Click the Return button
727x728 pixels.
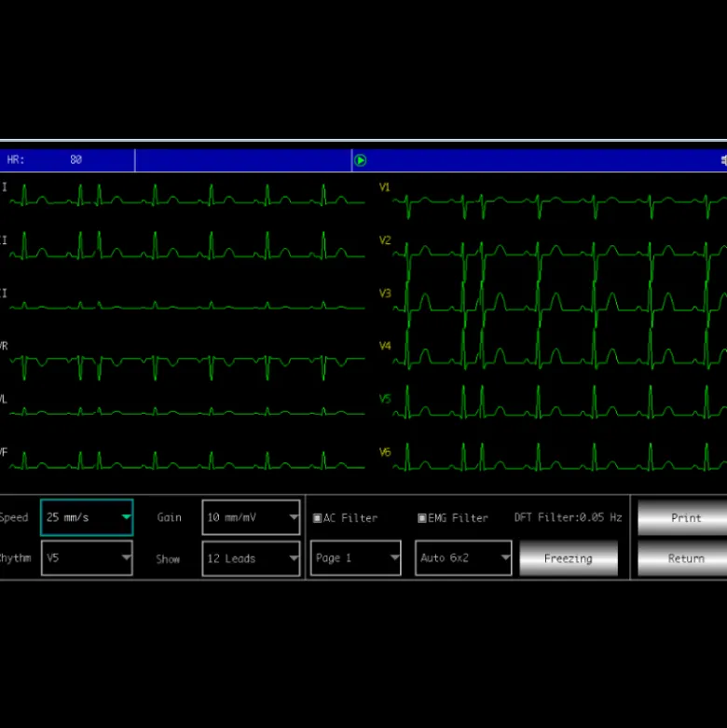[x=682, y=558]
